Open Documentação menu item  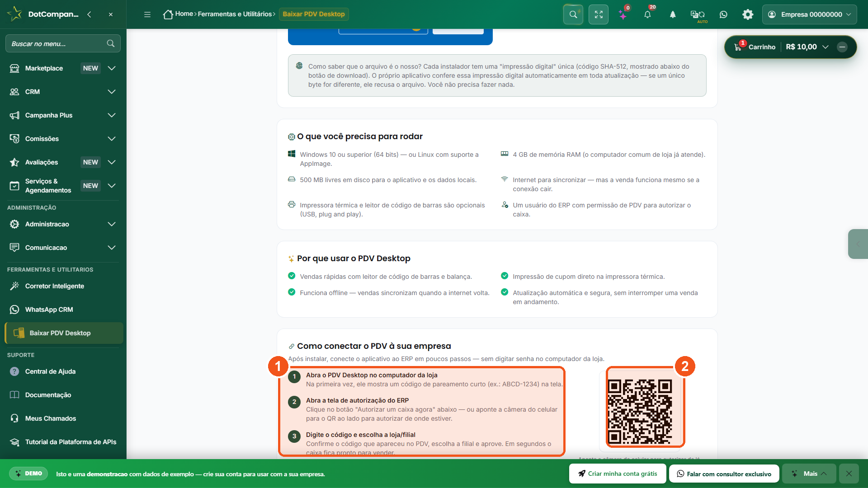pyautogui.click(x=63, y=395)
